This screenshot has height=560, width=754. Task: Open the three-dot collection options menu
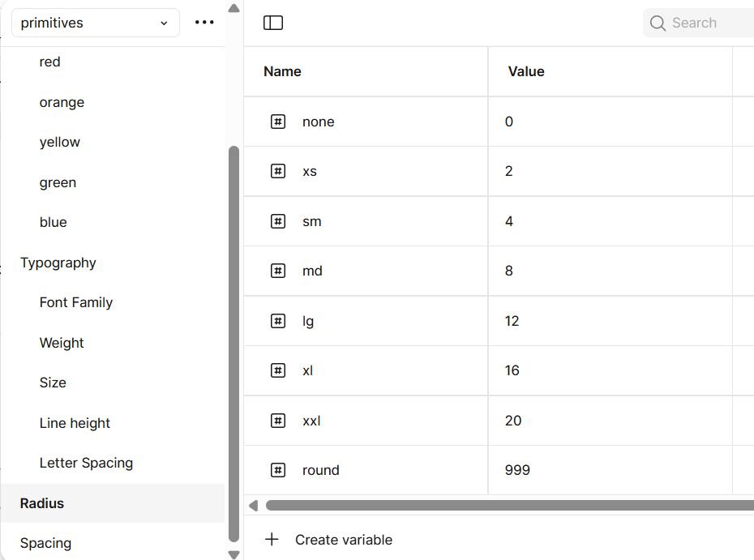pyautogui.click(x=204, y=23)
